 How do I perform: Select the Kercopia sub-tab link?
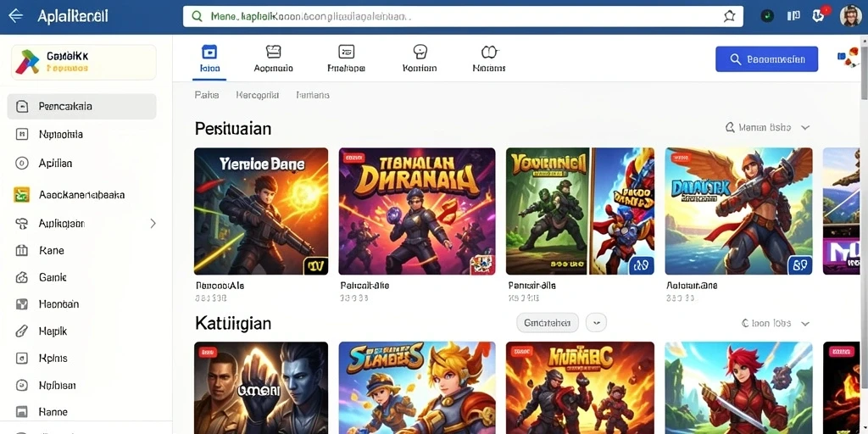(x=258, y=95)
